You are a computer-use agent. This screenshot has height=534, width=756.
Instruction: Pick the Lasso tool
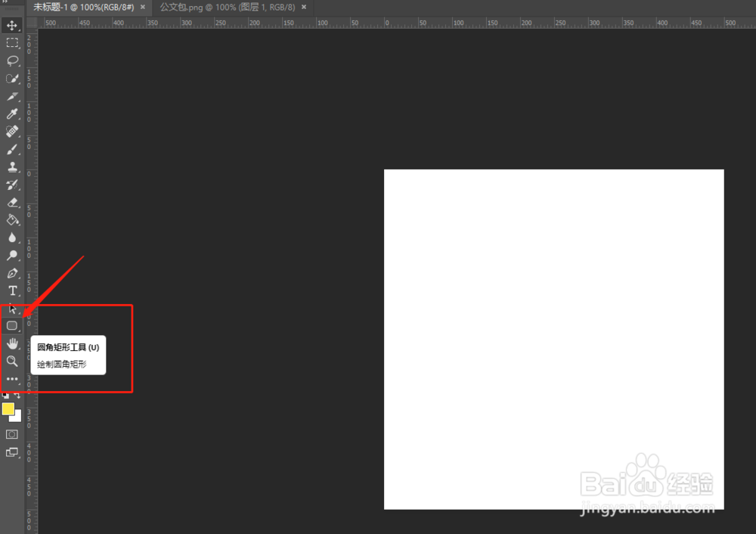coord(12,61)
